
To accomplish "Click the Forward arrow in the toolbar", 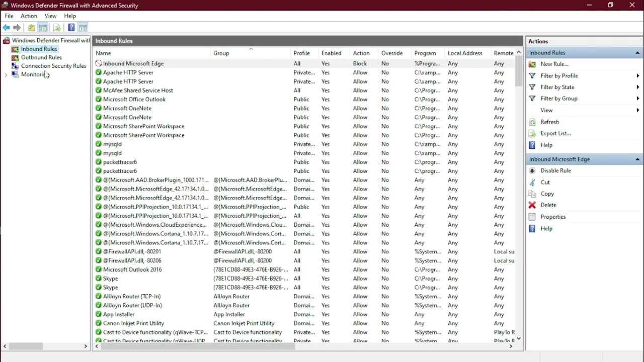I will click(17, 28).
